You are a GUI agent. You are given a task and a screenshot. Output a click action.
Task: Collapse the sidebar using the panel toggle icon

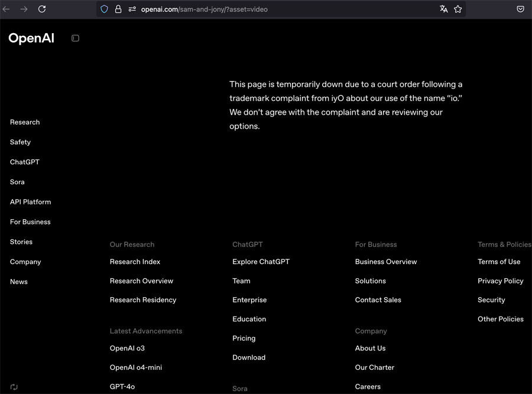pyautogui.click(x=75, y=38)
